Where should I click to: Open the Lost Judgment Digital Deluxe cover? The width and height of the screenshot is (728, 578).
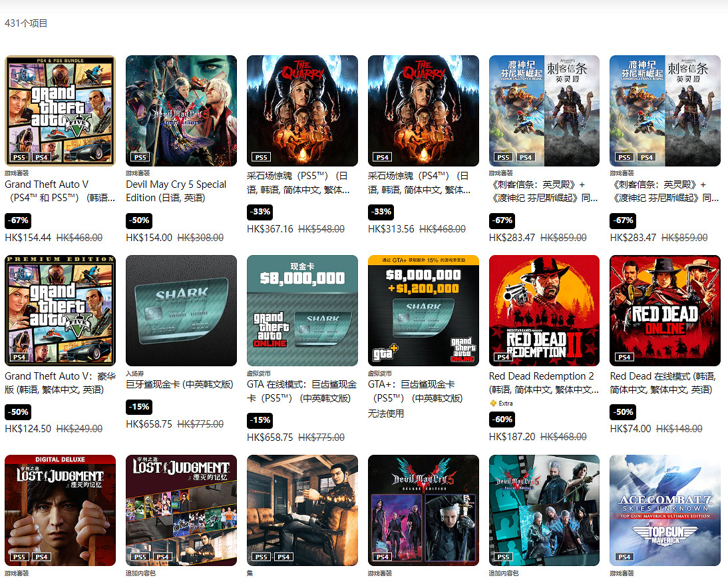60,510
